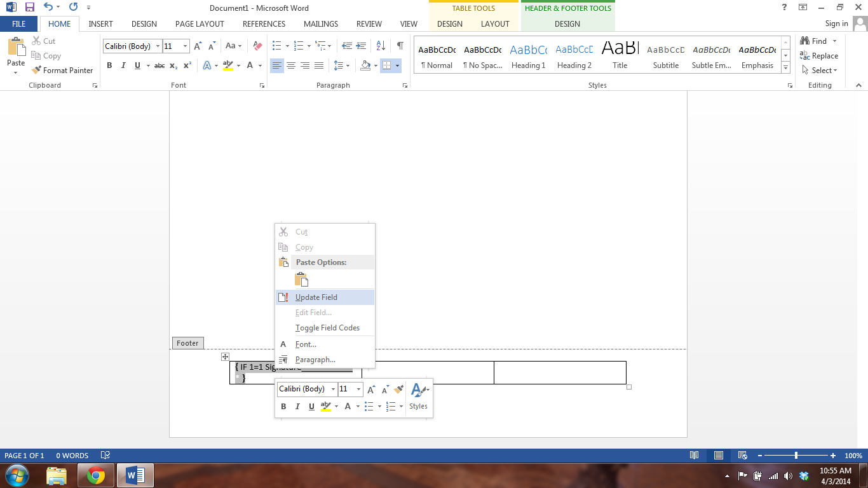Open File Explorer from the taskbar

tap(57, 475)
